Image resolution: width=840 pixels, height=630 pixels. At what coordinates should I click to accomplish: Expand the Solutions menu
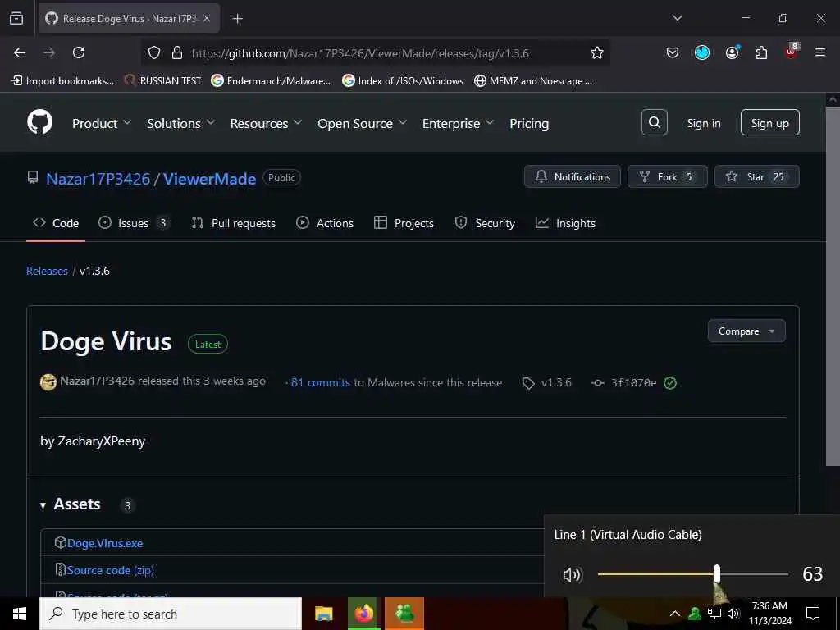181,123
